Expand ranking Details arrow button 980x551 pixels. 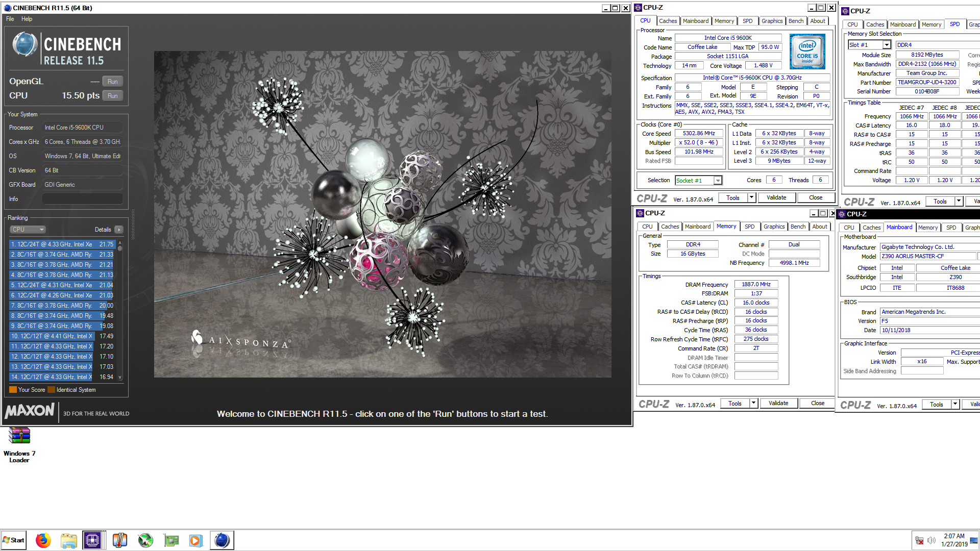(x=119, y=230)
